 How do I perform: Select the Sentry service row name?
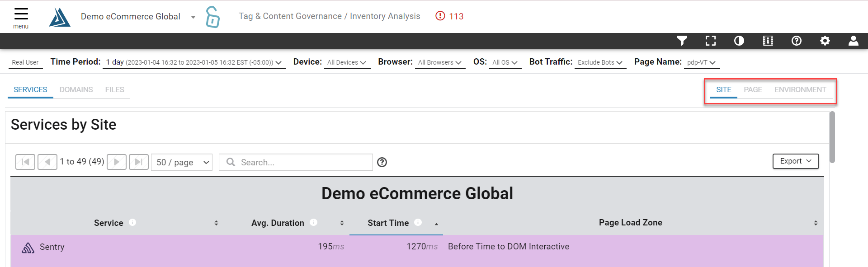coord(52,247)
